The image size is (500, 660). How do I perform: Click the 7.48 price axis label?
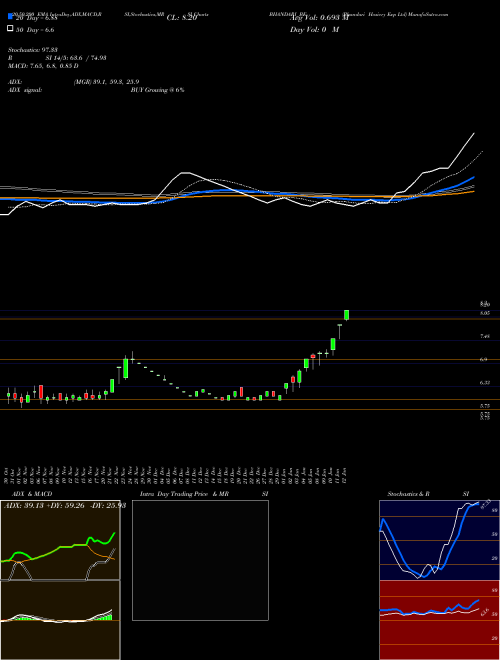(x=484, y=336)
